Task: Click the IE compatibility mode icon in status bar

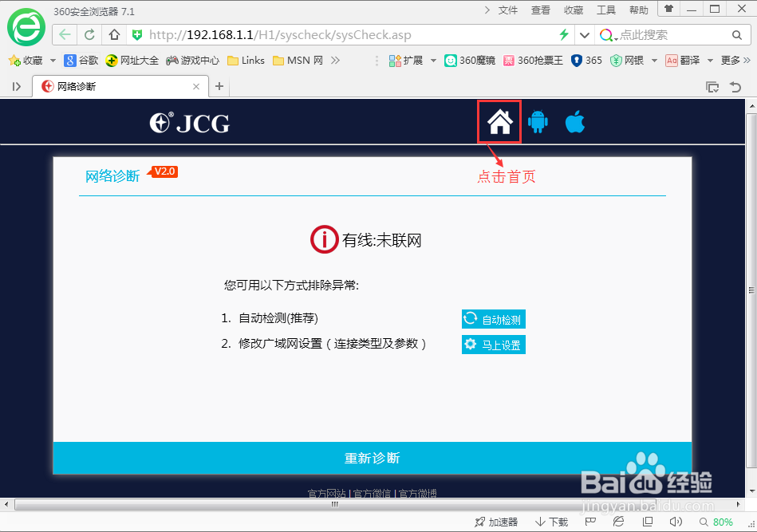Action: [619, 521]
